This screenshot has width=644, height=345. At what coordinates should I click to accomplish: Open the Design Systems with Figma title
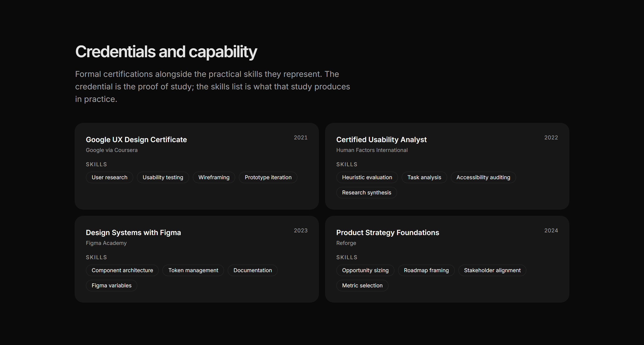pos(133,233)
